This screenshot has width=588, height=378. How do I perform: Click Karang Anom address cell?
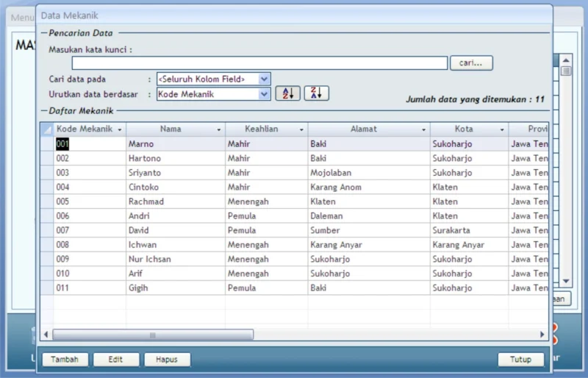pos(369,187)
